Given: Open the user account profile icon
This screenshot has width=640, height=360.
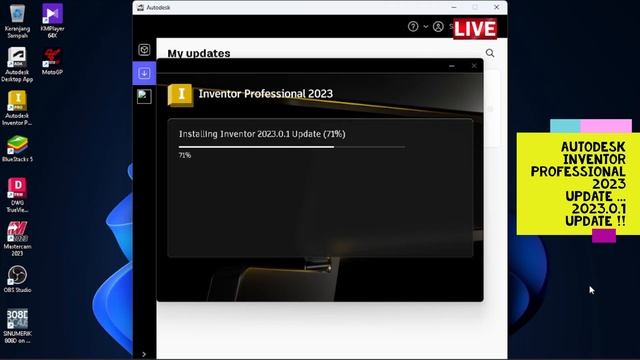Looking at the screenshot, I should point(438,27).
